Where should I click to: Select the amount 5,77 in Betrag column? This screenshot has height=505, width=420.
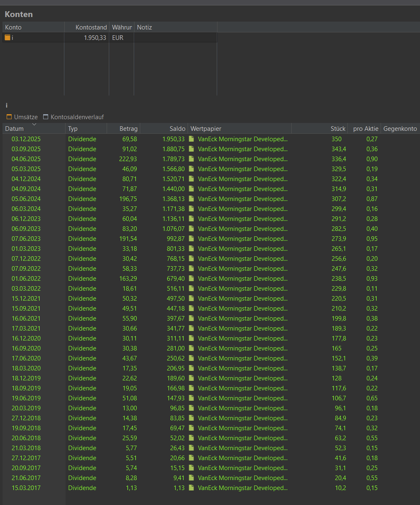(x=131, y=448)
